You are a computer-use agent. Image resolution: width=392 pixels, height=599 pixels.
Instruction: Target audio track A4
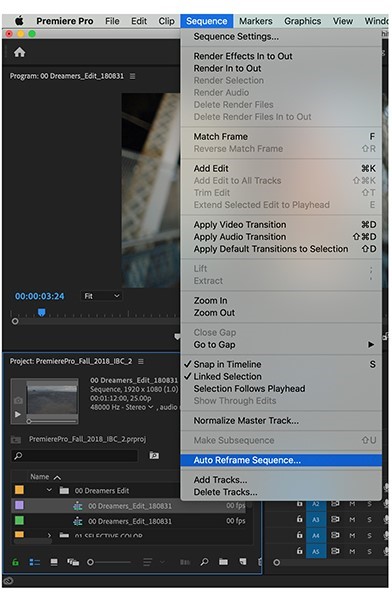coord(316,535)
